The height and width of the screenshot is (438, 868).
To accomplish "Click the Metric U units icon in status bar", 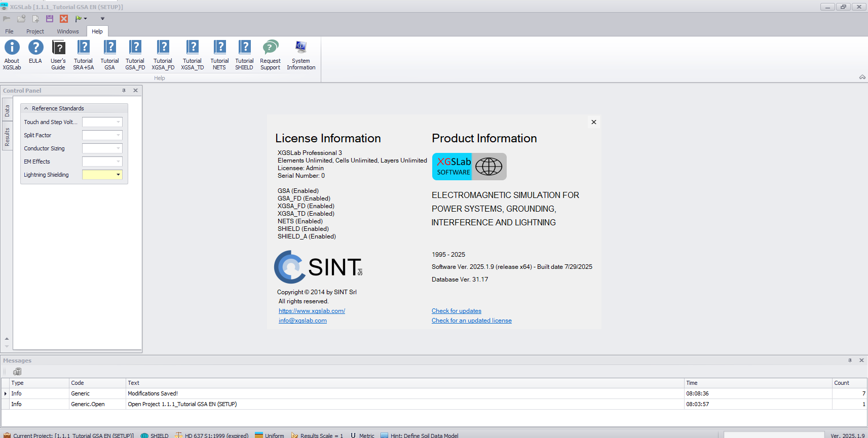I will point(353,435).
